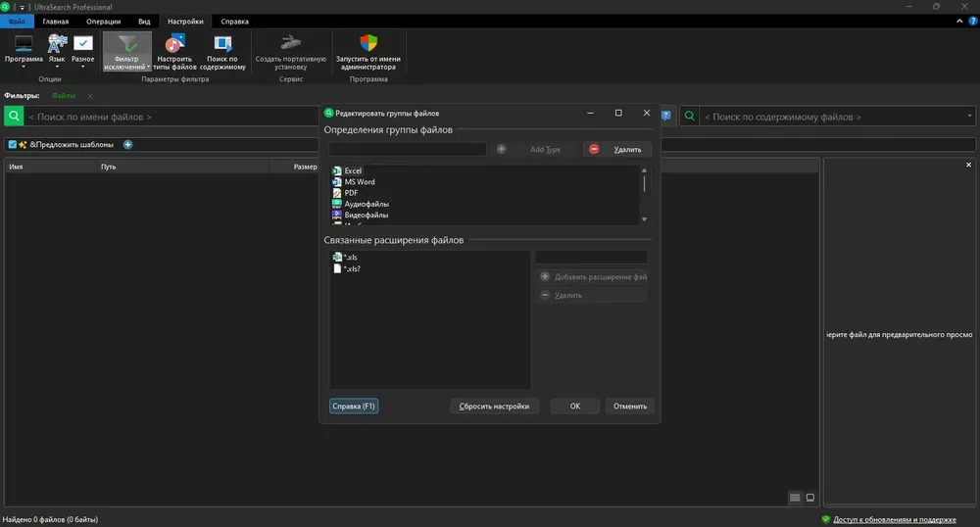The width and height of the screenshot is (980, 527).
Task: Open the Язык language icon
Action: pyautogui.click(x=57, y=44)
